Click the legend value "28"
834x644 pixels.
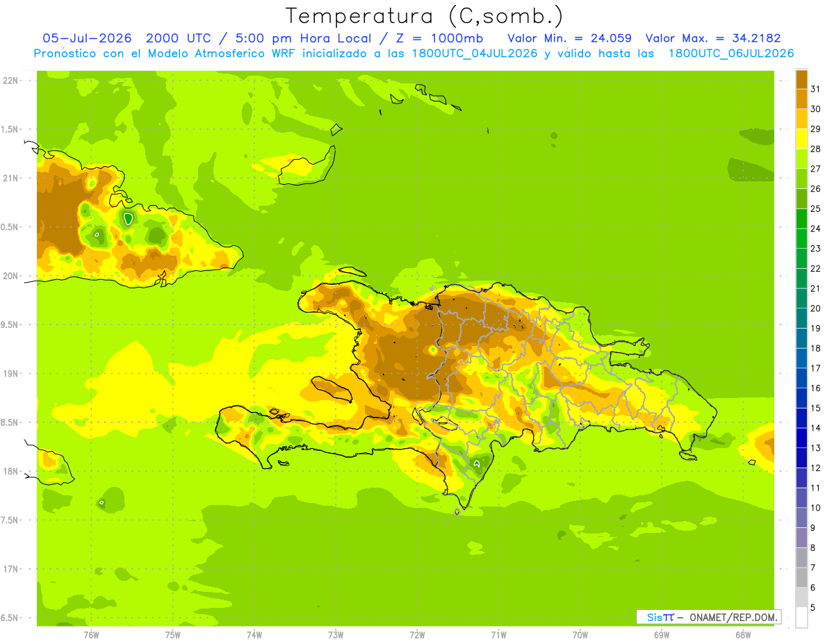(x=815, y=149)
